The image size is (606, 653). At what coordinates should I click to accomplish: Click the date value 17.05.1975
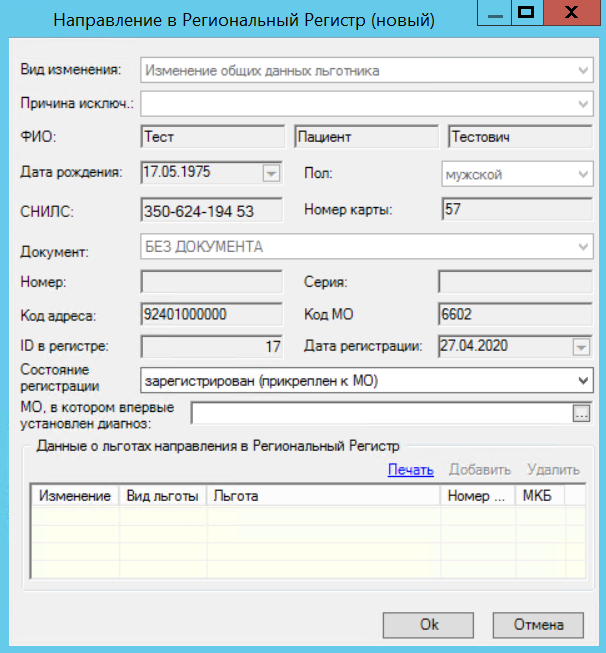click(177, 172)
